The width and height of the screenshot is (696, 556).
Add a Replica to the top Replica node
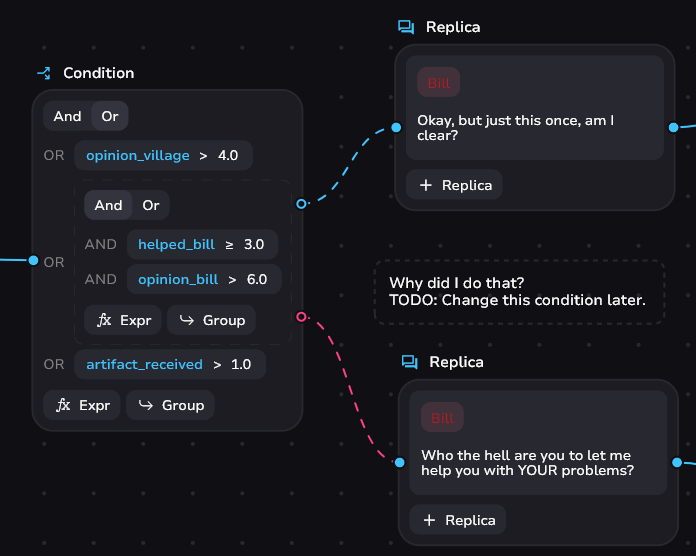pyautogui.click(x=455, y=185)
